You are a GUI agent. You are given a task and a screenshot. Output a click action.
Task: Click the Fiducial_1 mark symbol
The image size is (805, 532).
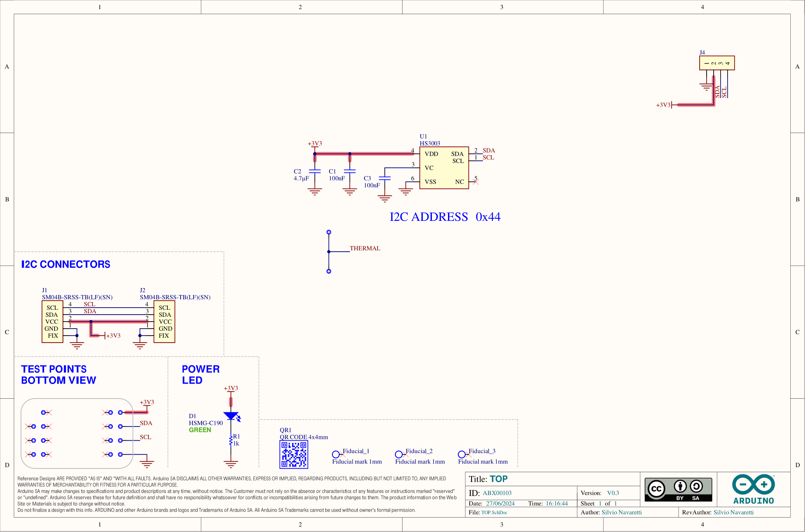pos(337,454)
